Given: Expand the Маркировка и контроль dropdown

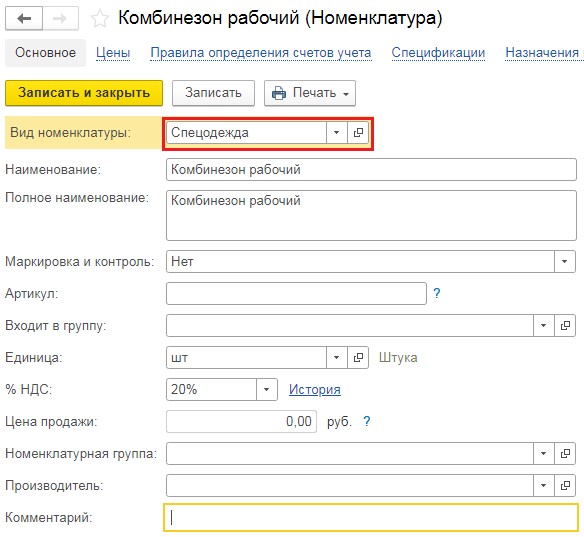Looking at the screenshot, I should [565, 261].
